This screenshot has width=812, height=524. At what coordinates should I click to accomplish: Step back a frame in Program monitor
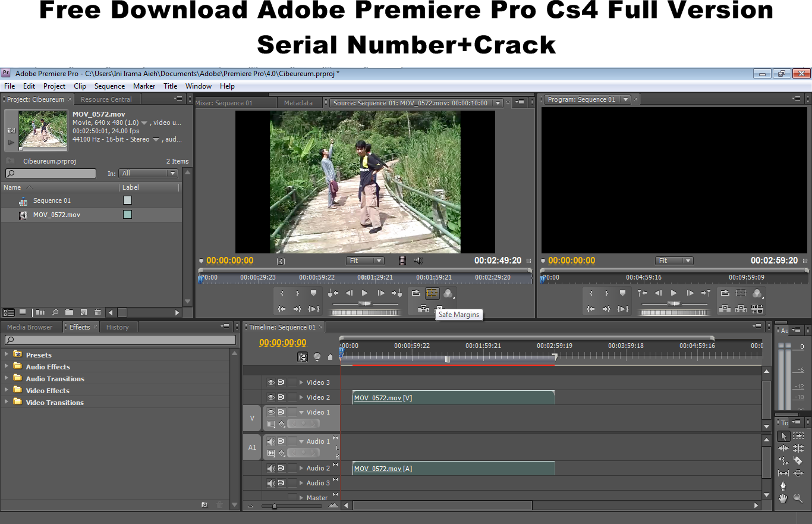point(658,293)
